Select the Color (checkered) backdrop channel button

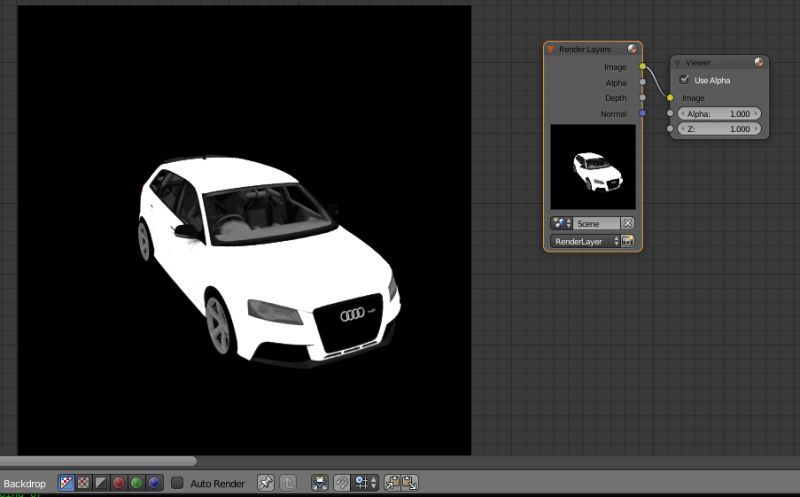coord(84,483)
